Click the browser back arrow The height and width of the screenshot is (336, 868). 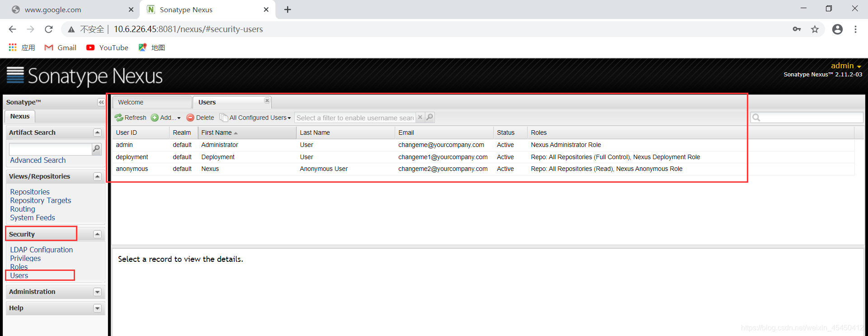coord(12,29)
